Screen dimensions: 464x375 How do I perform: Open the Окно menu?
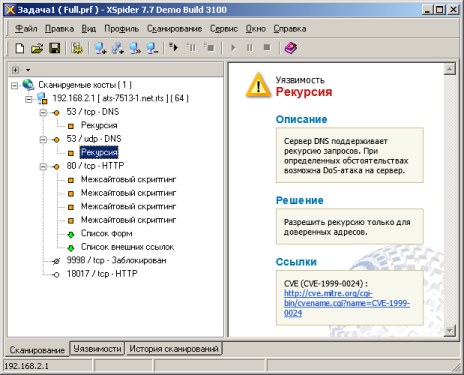click(256, 29)
